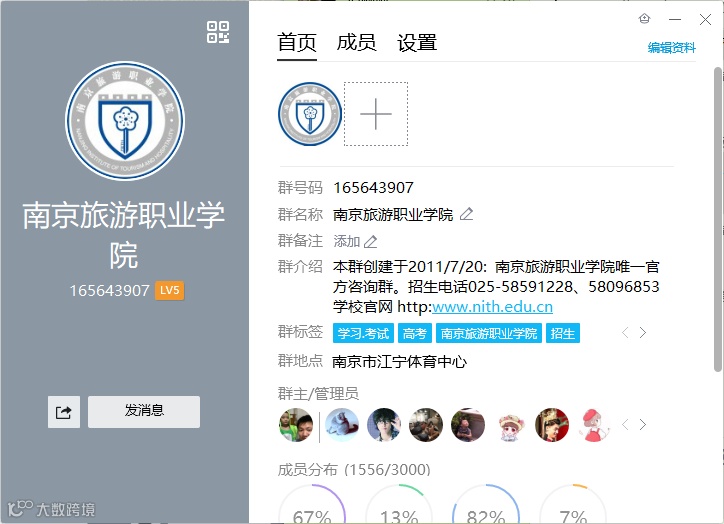The image size is (724, 524).
Task: Open the cartoon girl with flower hat avatar
Action: pyautogui.click(x=510, y=425)
